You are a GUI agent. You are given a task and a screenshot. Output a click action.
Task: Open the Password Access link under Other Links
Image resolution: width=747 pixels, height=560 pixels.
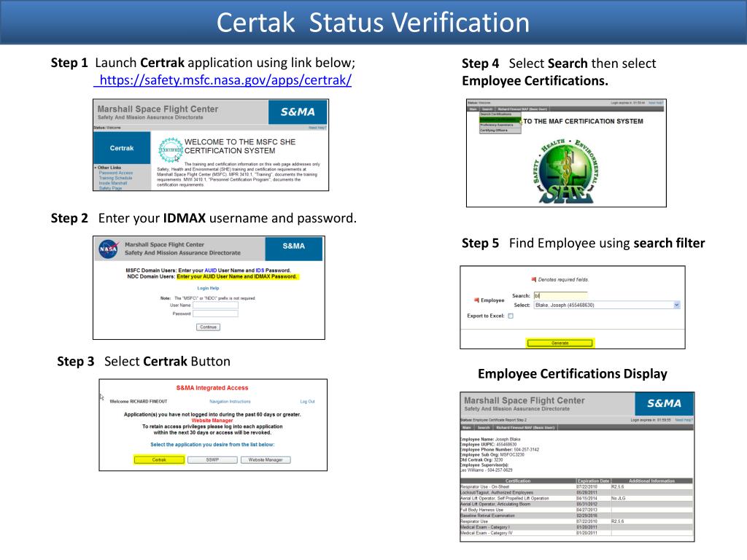[x=116, y=173]
